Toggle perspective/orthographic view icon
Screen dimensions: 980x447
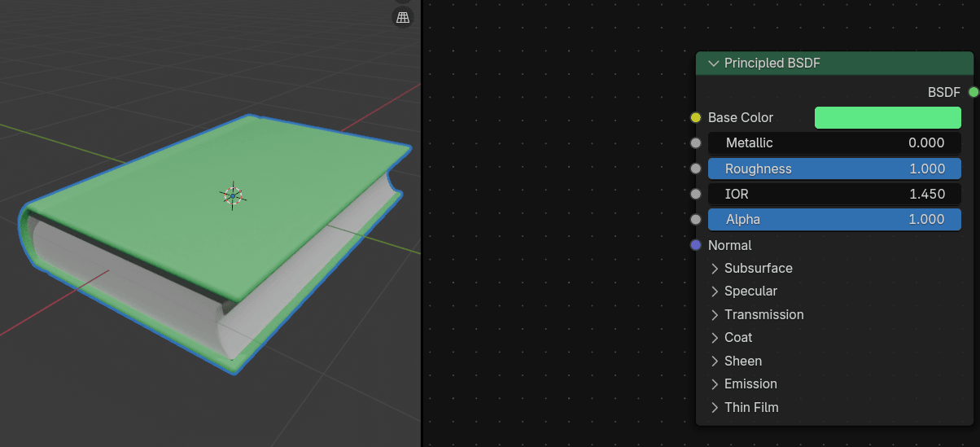(403, 17)
